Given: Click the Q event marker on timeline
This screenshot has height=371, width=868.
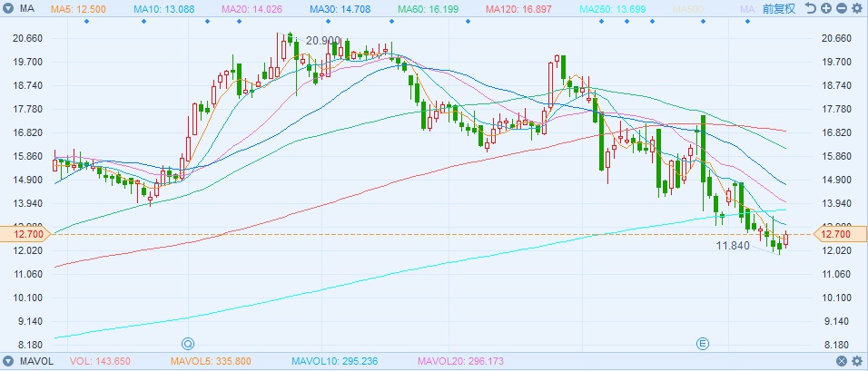Looking at the screenshot, I should [x=189, y=344].
